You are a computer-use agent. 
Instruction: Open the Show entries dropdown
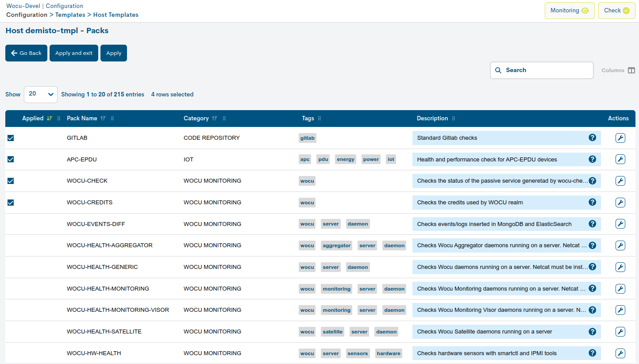(41, 94)
